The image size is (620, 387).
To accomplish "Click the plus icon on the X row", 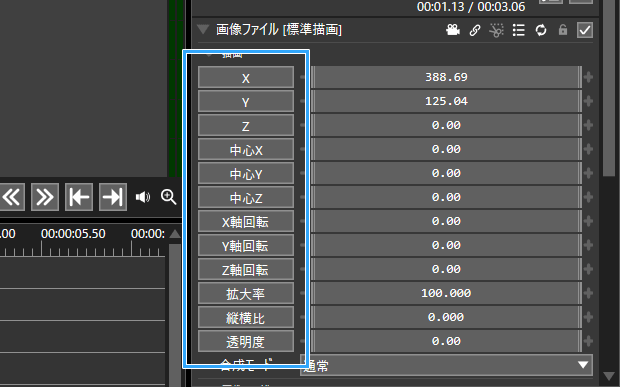I will 588,77.
